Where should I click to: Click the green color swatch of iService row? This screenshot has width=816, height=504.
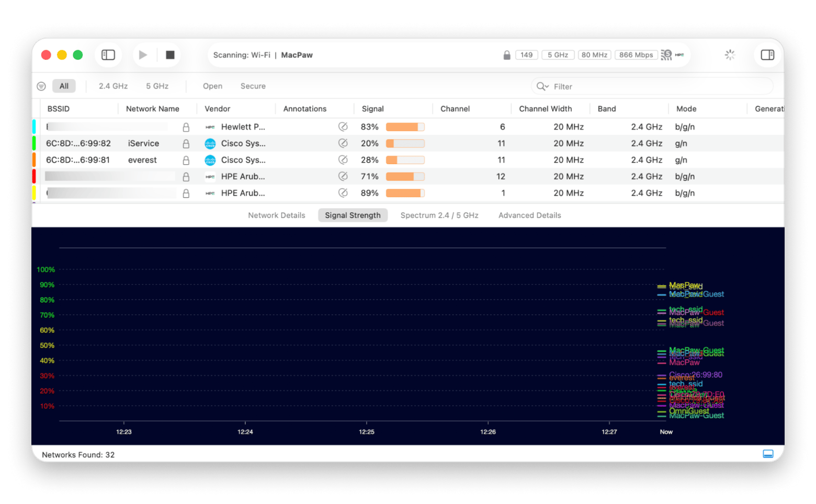click(34, 143)
